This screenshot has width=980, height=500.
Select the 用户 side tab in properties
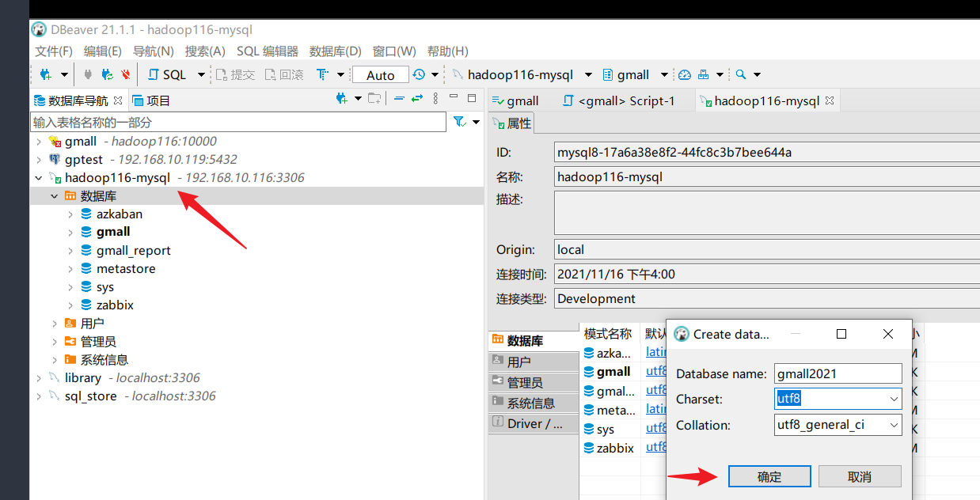click(534, 362)
